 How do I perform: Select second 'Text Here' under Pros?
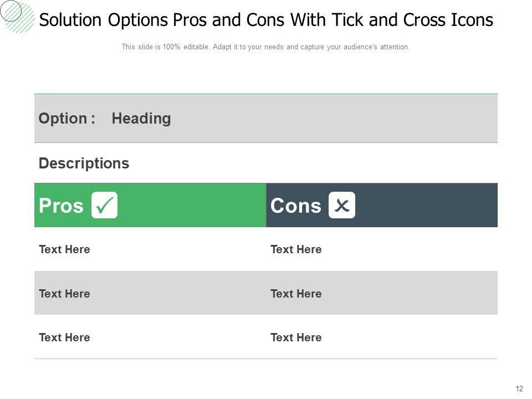(64, 294)
